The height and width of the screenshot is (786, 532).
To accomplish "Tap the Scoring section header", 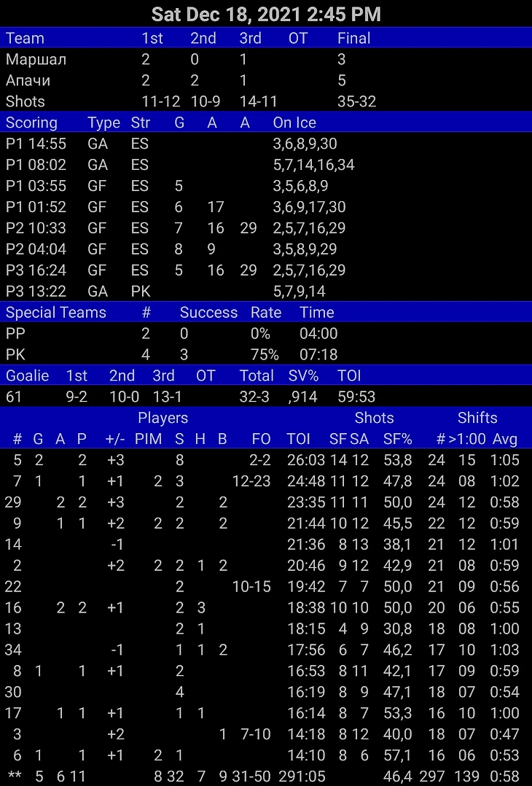I will click(32, 122).
